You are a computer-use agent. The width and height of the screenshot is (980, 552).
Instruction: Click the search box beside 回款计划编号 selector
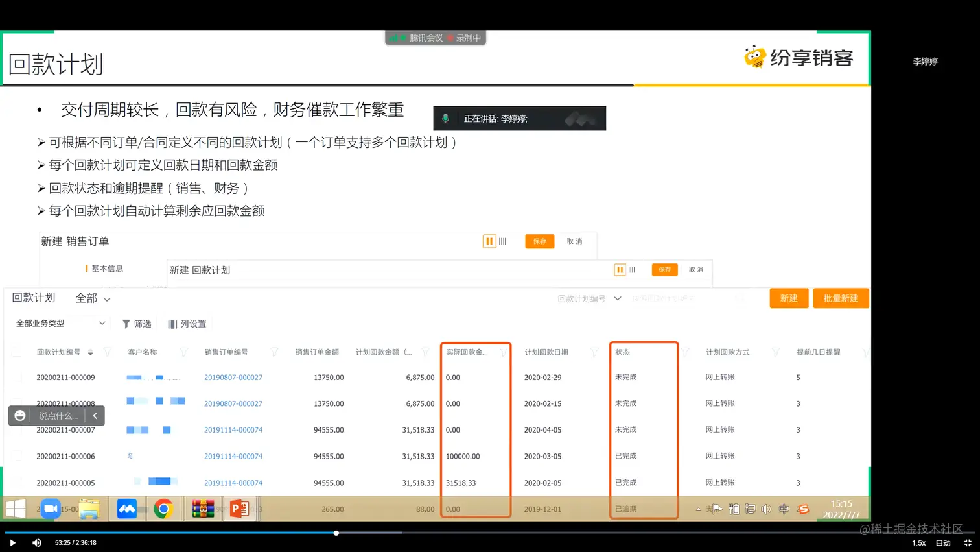687,299
